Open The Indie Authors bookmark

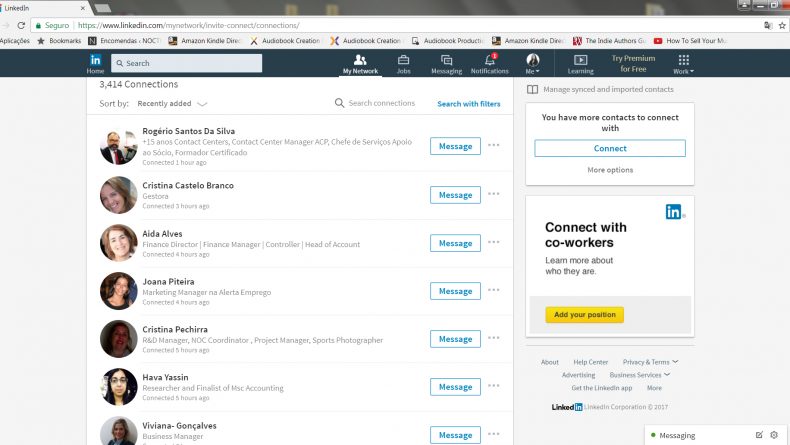[x=609, y=41]
